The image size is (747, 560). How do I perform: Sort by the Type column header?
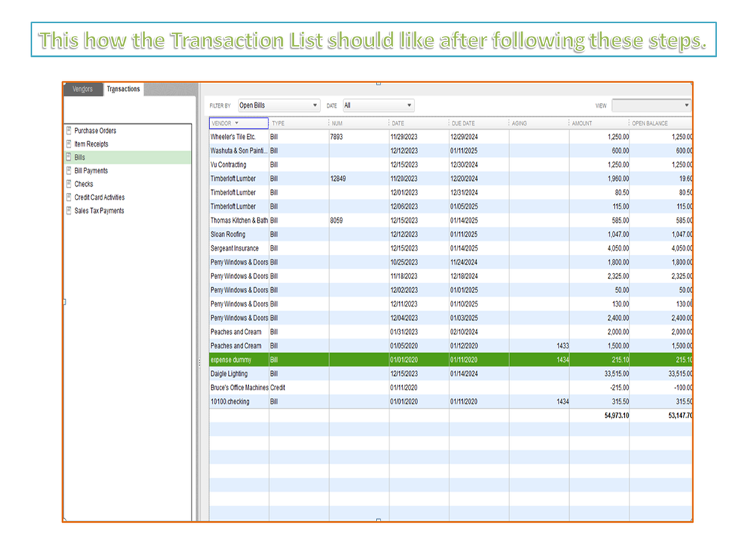pyautogui.click(x=298, y=123)
